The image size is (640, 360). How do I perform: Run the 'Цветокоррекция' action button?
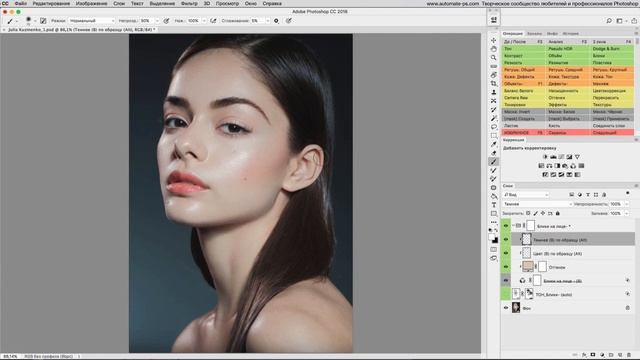click(x=612, y=91)
